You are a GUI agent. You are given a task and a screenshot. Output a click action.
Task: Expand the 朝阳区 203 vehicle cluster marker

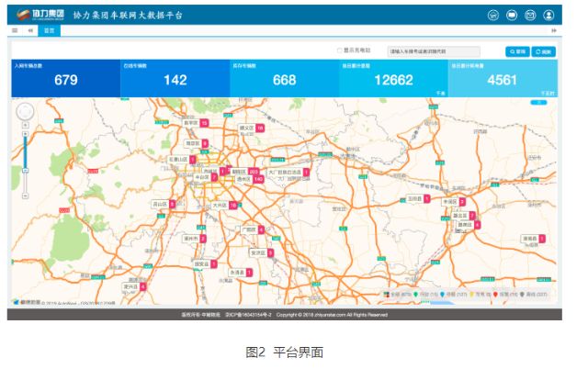pyautogui.click(x=253, y=172)
